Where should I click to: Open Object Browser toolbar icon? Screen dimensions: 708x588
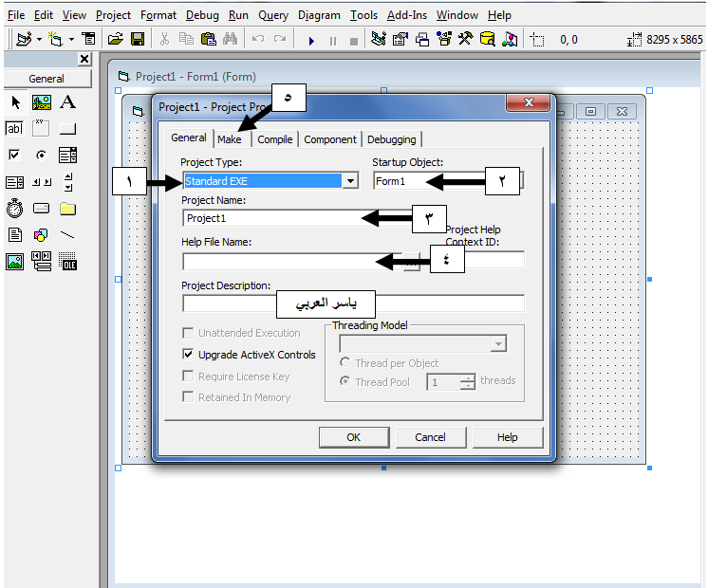pyautogui.click(x=444, y=39)
